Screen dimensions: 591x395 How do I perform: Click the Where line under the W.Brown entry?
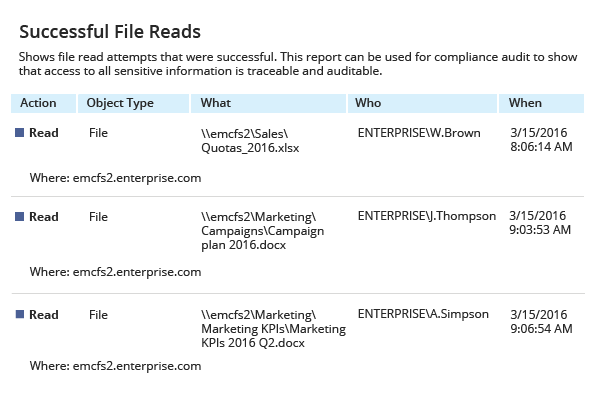click(x=115, y=178)
